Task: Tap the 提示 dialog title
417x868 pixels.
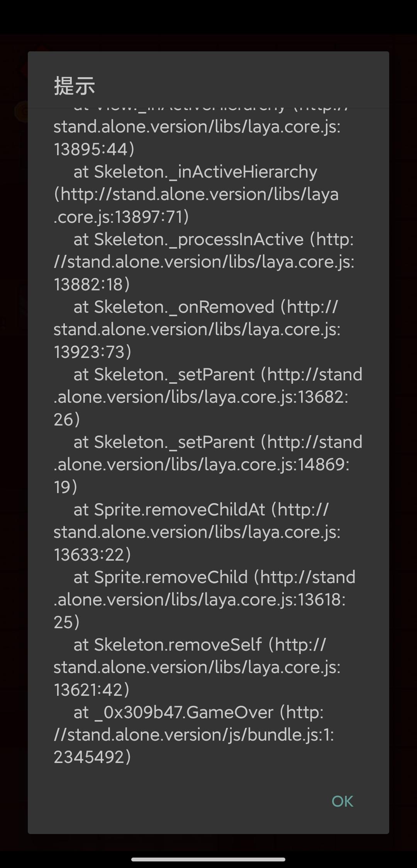Action: 75,85
